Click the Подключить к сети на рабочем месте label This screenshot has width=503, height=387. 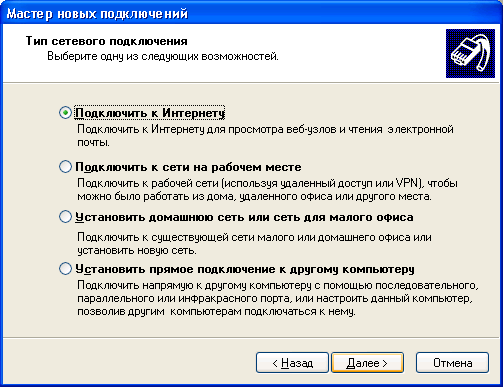[x=188, y=167]
